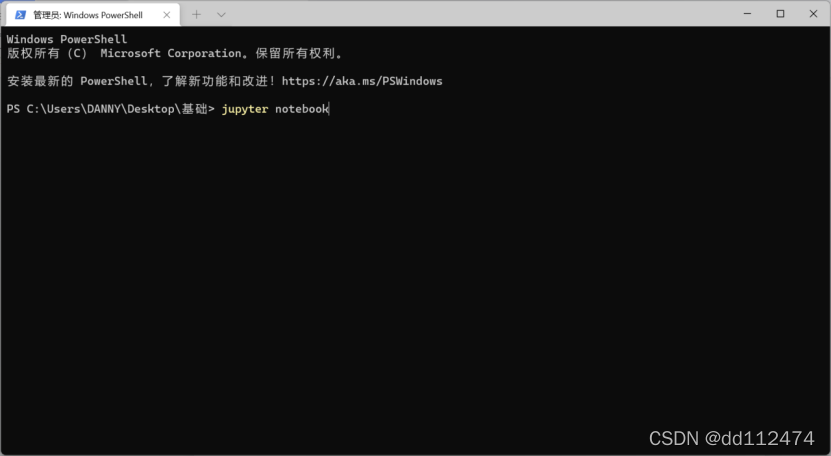Image resolution: width=831 pixels, height=456 pixels.
Task: Click the notebook argument text
Action: (x=301, y=109)
